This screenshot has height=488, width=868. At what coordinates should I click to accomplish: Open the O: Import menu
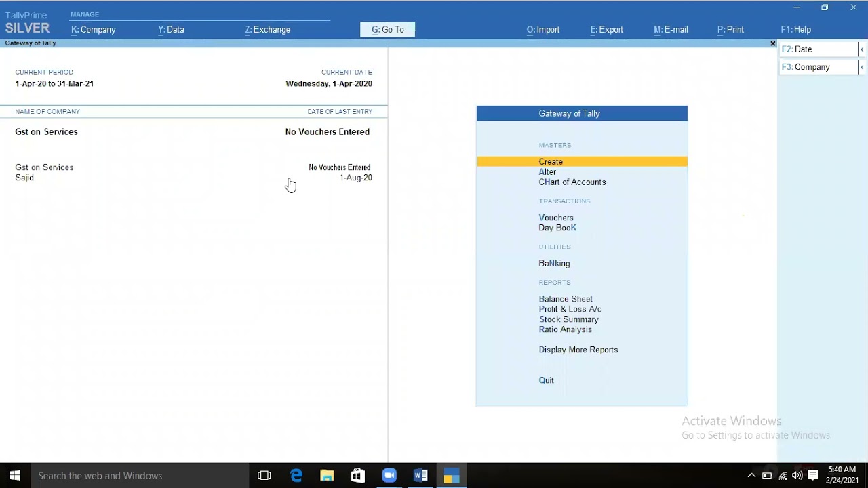[x=543, y=30]
